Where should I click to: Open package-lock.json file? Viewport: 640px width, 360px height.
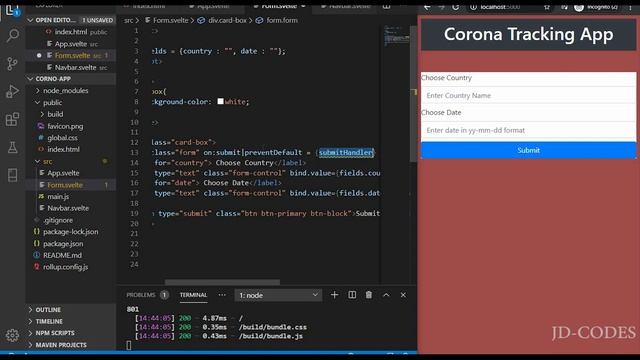[x=70, y=232]
